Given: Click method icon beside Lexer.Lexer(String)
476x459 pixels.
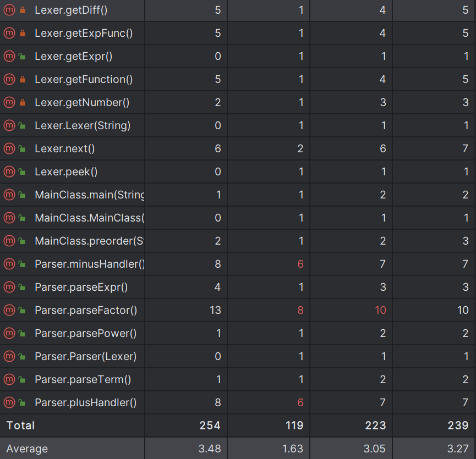Looking at the screenshot, I should tap(9, 125).
